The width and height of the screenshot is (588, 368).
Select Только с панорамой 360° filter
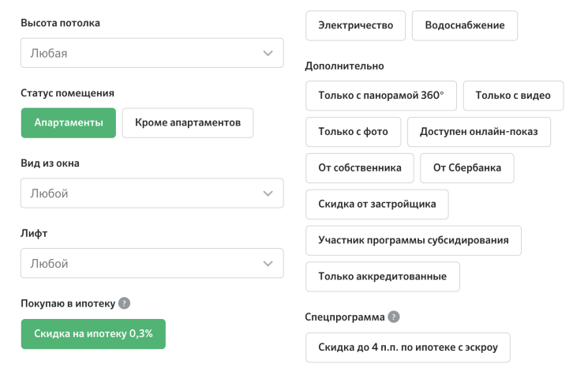pyautogui.click(x=381, y=96)
